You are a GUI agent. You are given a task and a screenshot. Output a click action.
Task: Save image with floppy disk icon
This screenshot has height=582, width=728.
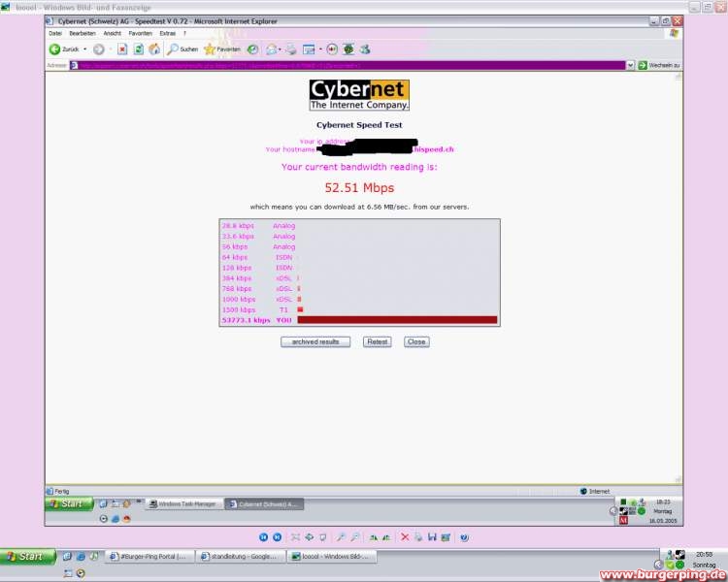432,536
